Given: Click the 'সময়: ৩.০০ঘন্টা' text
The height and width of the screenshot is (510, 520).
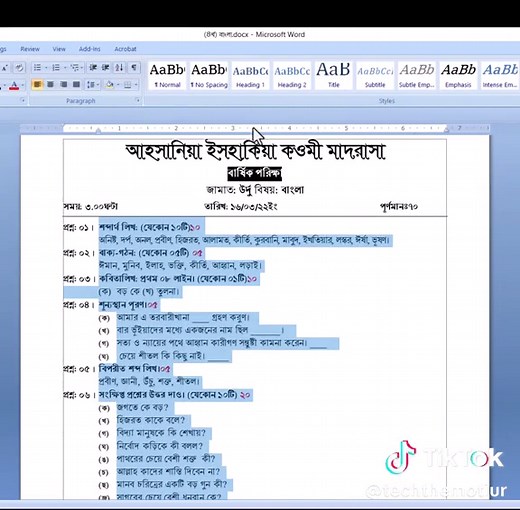Looking at the screenshot, I should pyautogui.click(x=90, y=207).
